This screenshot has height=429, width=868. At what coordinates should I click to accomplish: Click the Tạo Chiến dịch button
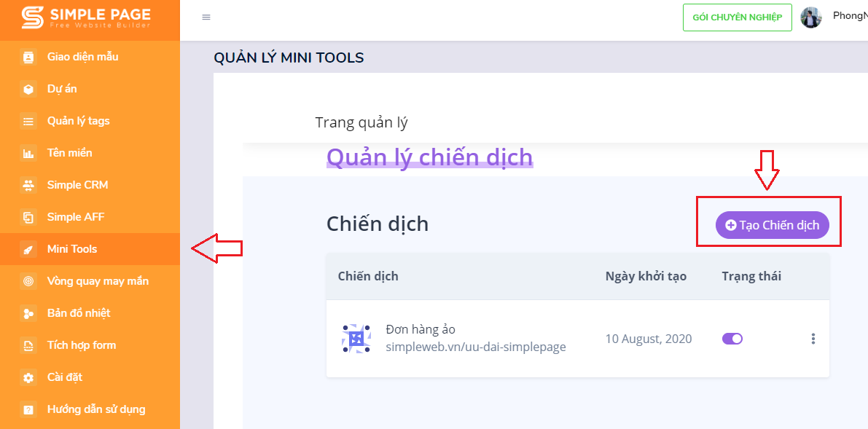[x=773, y=225]
